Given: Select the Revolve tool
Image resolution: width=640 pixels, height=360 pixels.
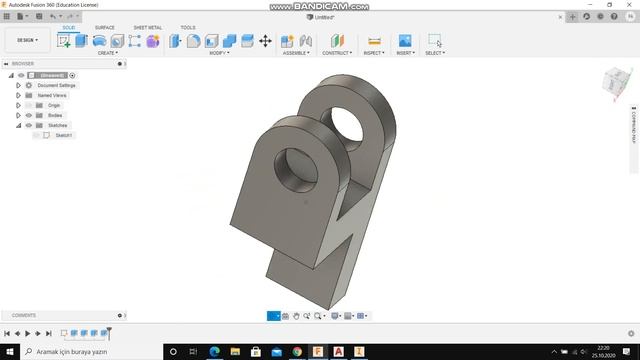Looking at the screenshot, I should [x=99, y=41].
